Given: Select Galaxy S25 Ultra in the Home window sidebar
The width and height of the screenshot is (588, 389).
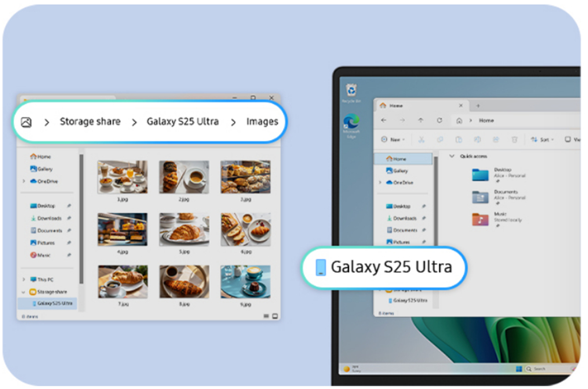Looking at the screenshot, I should pyautogui.click(x=407, y=301).
